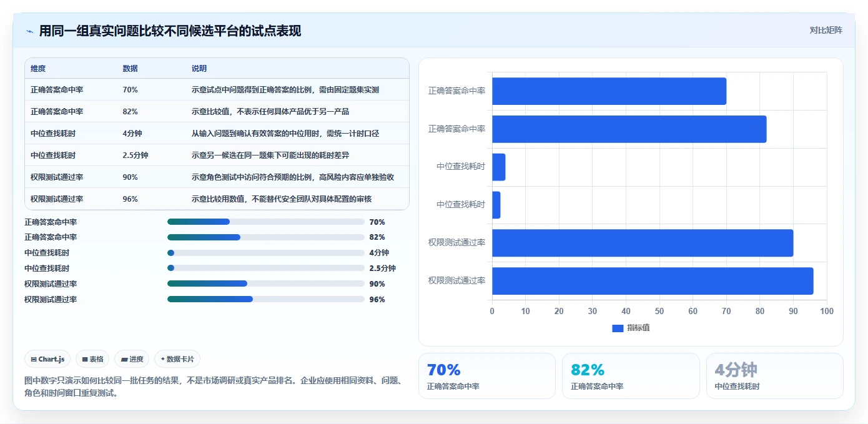Click the progress bar labeled 2.5分钟
Image resolution: width=868 pixels, height=424 pixels.
click(266, 268)
